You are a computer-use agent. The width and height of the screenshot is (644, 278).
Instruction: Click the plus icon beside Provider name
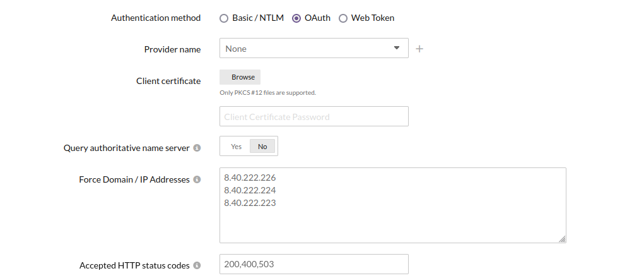tap(419, 49)
